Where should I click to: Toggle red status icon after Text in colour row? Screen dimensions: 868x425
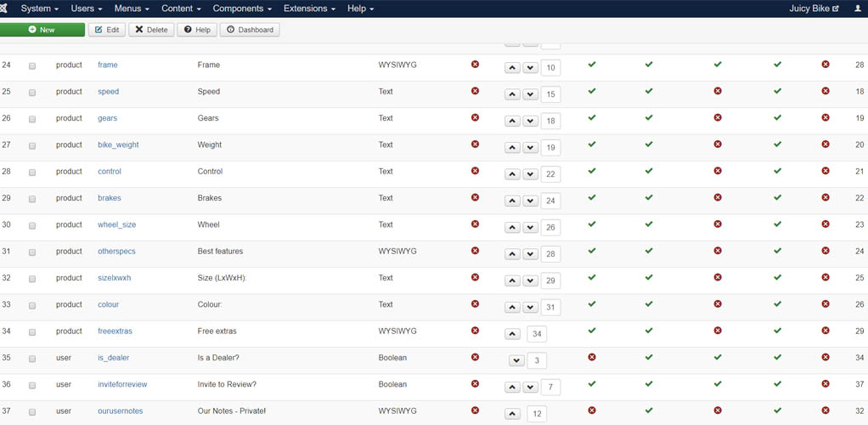point(475,303)
